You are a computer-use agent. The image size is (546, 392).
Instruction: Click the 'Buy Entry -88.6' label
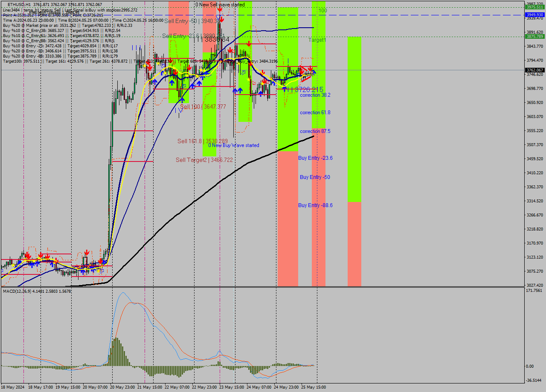click(x=315, y=205)
